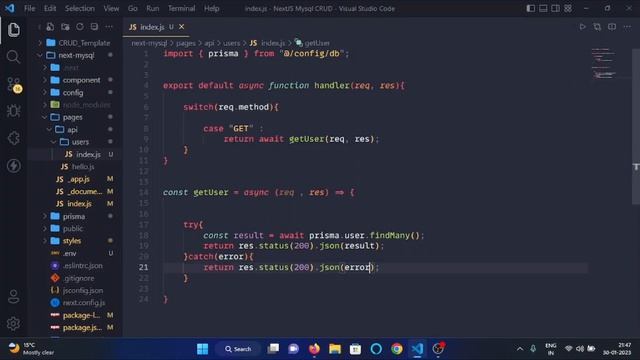Open the File menu
The width and height of the screenshot is (640, 360).
29,8
